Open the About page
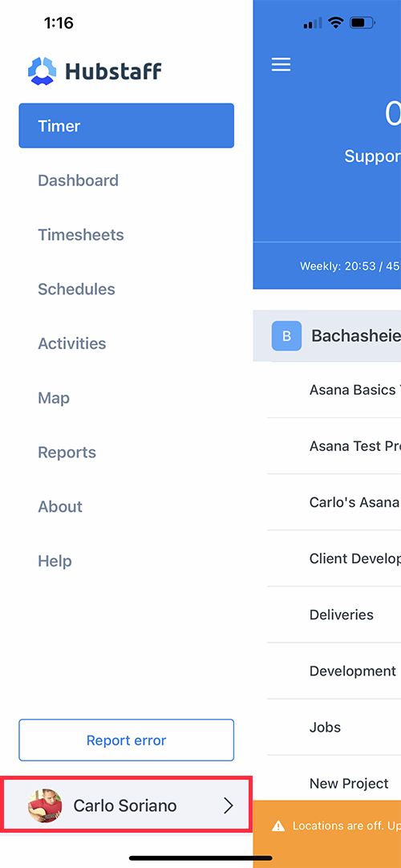 [x=59, y=506]
